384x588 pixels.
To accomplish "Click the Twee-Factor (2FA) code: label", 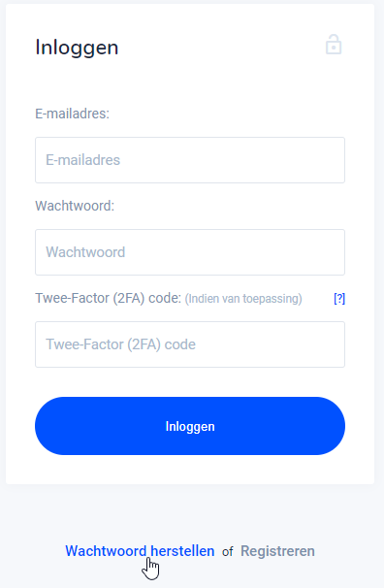I will [109, 298].
